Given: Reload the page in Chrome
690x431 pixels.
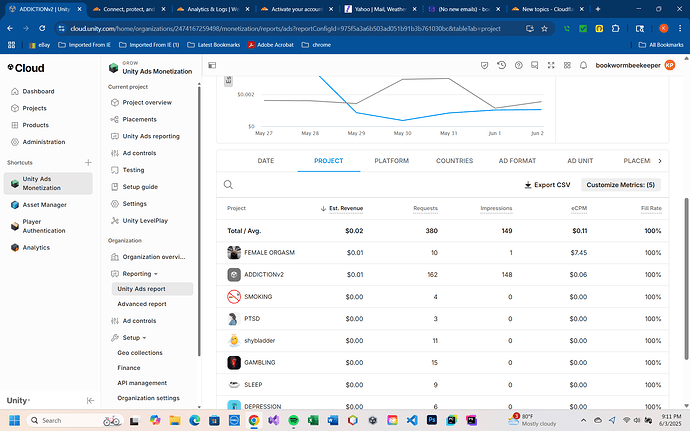Looking at the screenshot, I should click(42, 29).
